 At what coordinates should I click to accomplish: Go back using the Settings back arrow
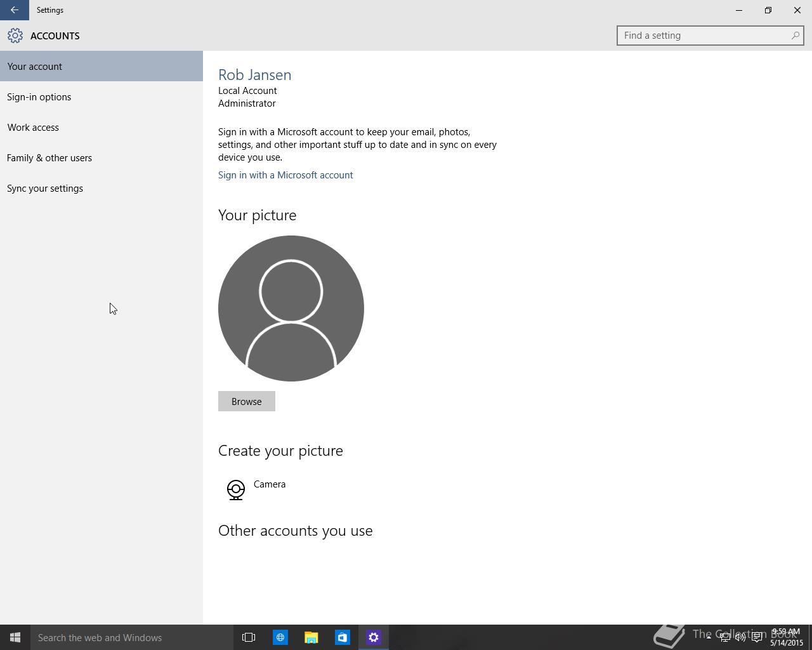(x=14, y=10)
